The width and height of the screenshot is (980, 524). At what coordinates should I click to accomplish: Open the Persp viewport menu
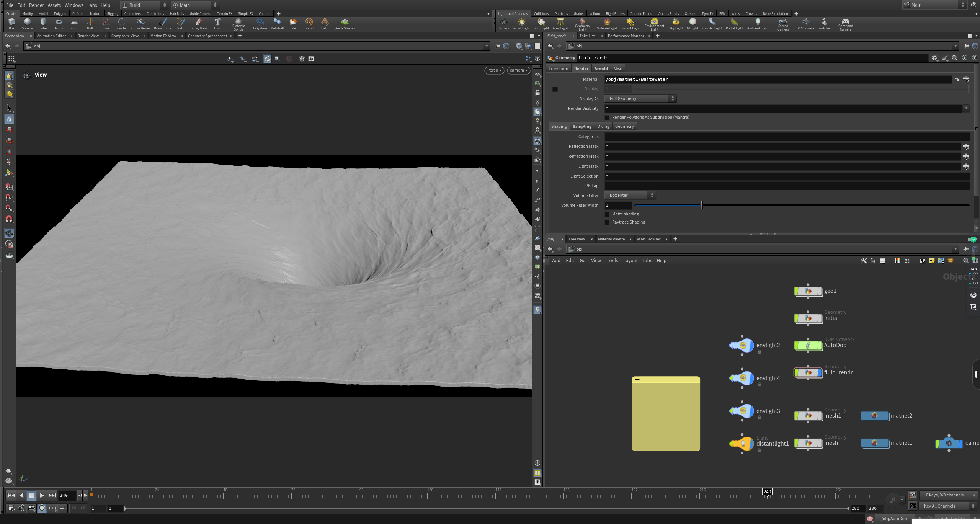pyautogui.click(x=494, y=70)
